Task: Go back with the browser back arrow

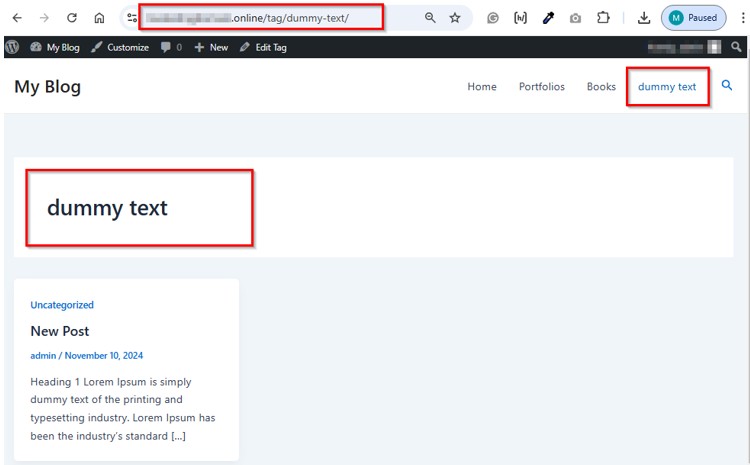Action: pyautogui.click(x=17, y=18)
